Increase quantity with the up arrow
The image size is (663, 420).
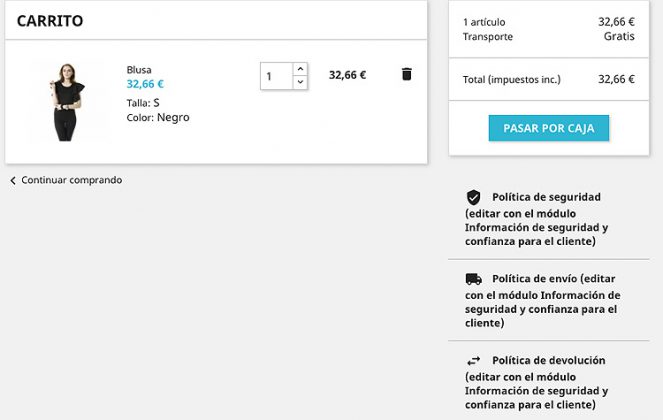point(300,69)
